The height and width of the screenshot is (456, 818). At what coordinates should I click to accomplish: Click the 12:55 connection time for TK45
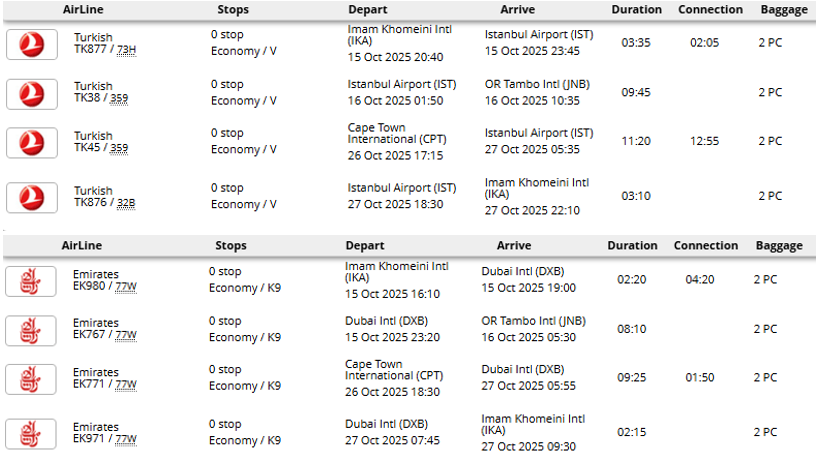click(704, 141)
